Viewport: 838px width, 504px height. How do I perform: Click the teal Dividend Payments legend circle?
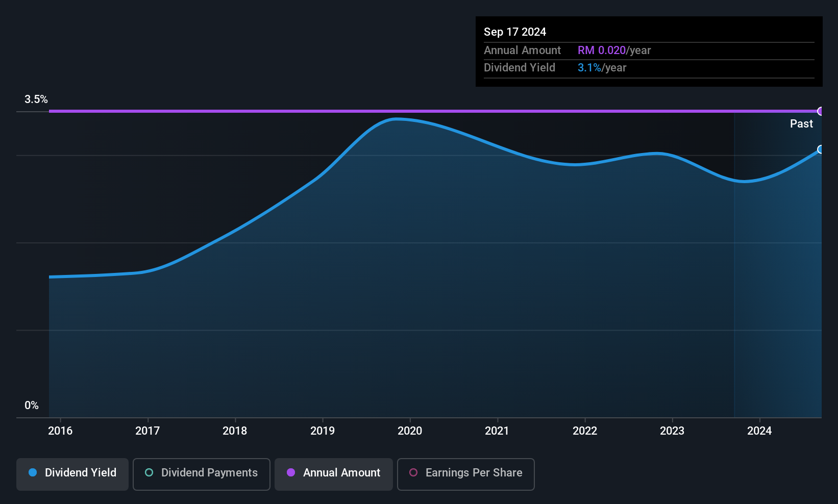click(x=149, y=472)
